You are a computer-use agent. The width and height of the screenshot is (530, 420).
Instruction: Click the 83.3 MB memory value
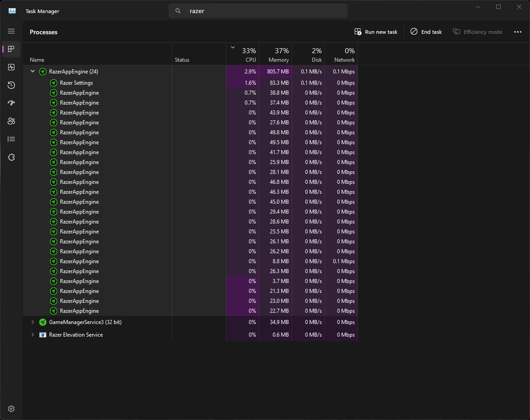[279, 83]
